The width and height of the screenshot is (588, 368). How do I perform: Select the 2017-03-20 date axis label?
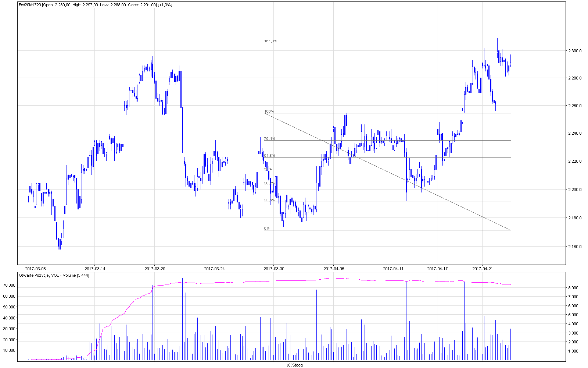tap(155, 269)
